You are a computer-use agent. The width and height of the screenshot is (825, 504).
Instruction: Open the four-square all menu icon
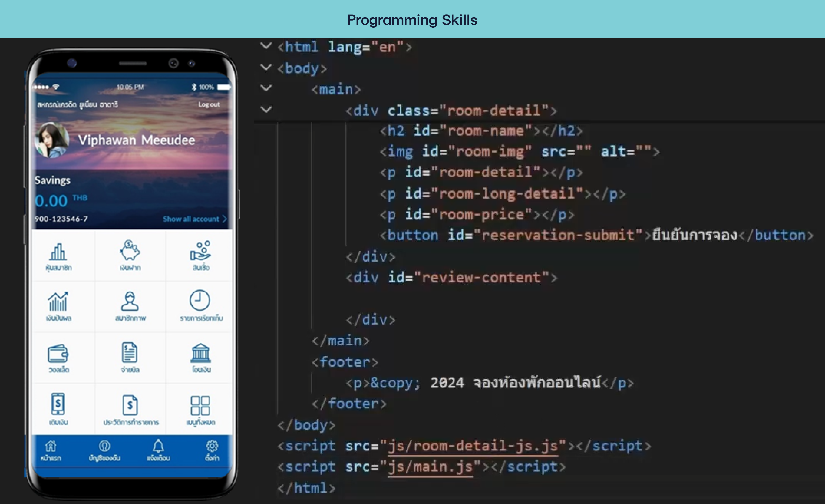(200, 406)
